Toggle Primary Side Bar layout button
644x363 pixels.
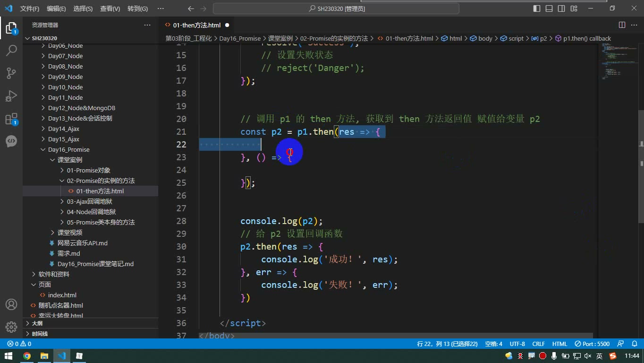tap(537, 9)
